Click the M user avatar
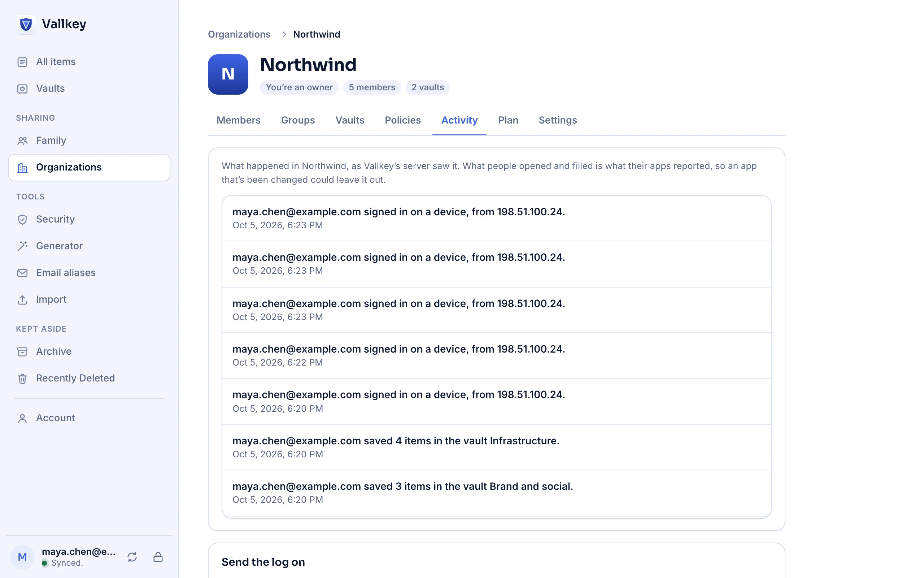 [x=22, y=557]
